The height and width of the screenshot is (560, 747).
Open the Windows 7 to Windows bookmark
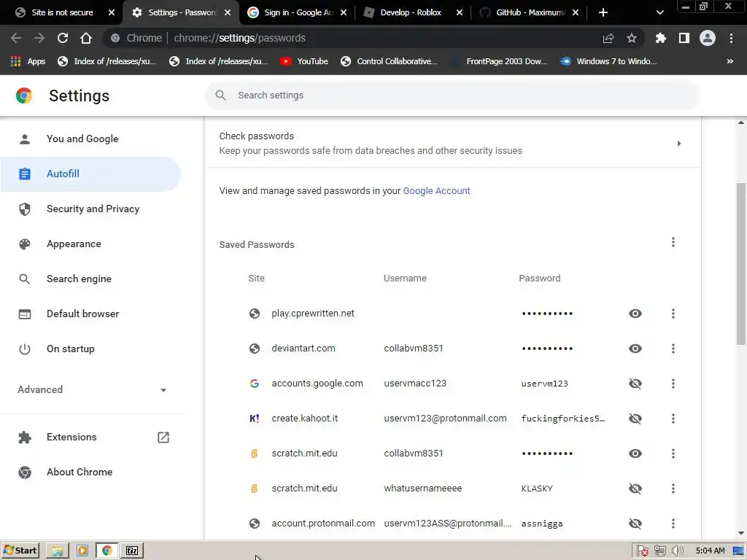(x=608, y=61)
